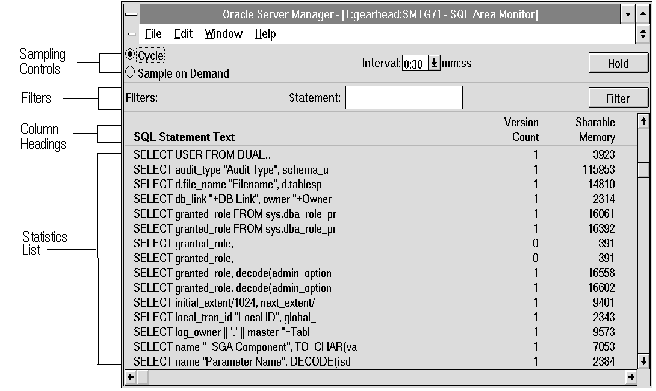The width and height of the screenshot is (656, 391).
Task: Click the Statement filter text field
Action: [x=404, y=98]
